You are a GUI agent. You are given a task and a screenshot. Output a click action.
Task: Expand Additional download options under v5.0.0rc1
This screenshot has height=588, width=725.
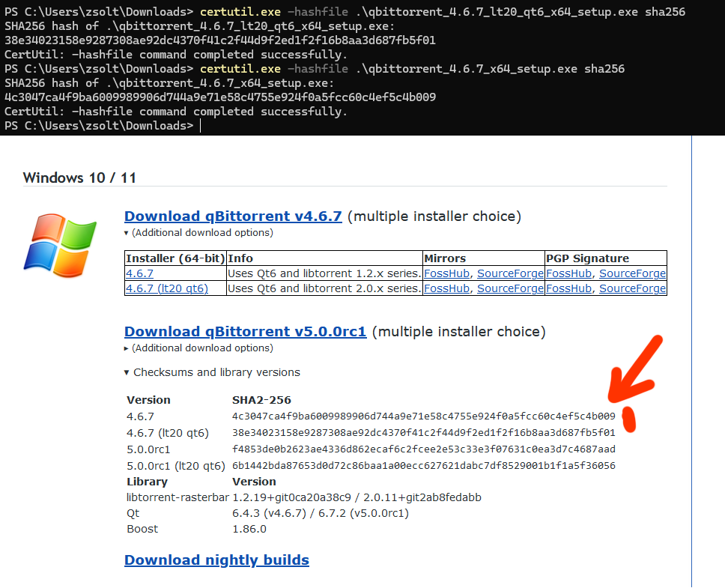(198, 348)
